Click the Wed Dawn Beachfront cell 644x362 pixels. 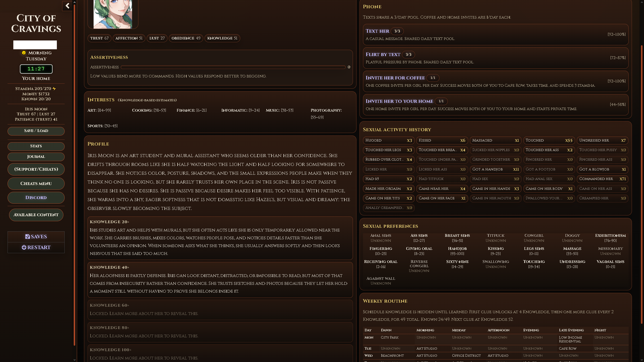pyautogui.click(x=392, y=355)
